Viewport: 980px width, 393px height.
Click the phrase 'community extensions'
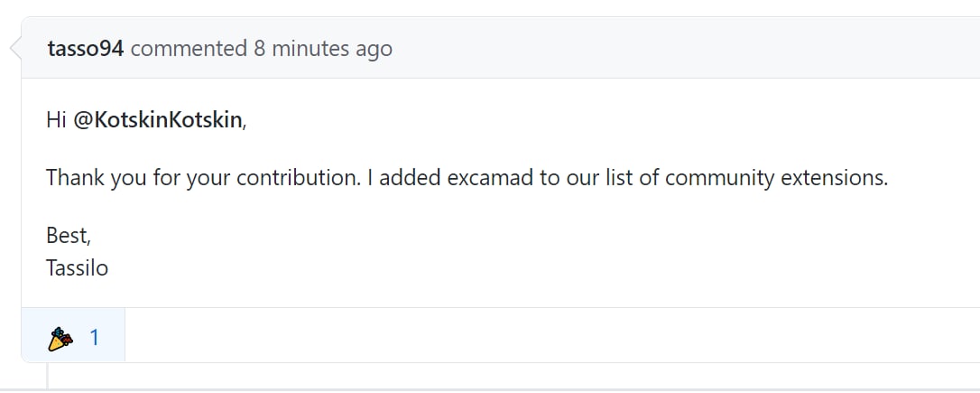coord(775,178)
